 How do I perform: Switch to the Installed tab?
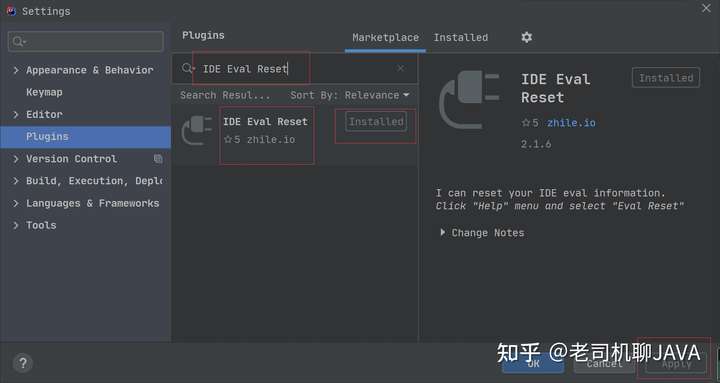coord(461,38)
